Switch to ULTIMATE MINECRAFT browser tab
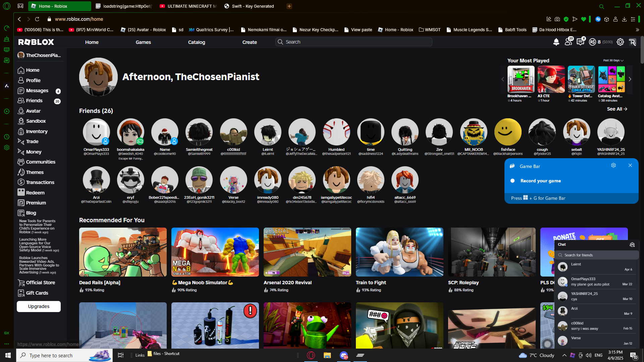Screen dimensions: 644x362 pos(188,6)
